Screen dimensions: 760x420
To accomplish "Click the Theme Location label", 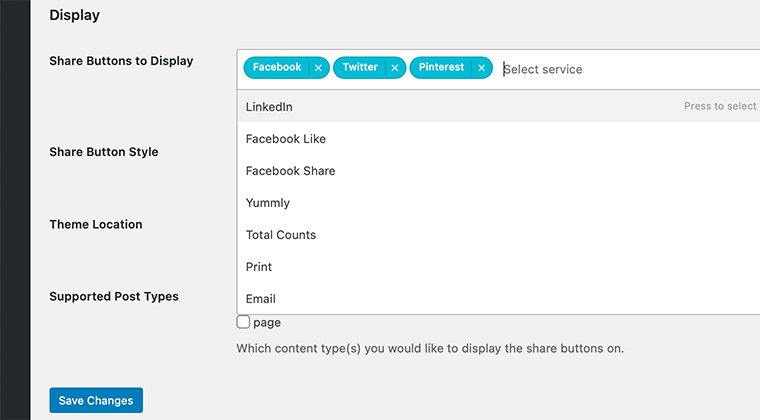I will point(96,225).
